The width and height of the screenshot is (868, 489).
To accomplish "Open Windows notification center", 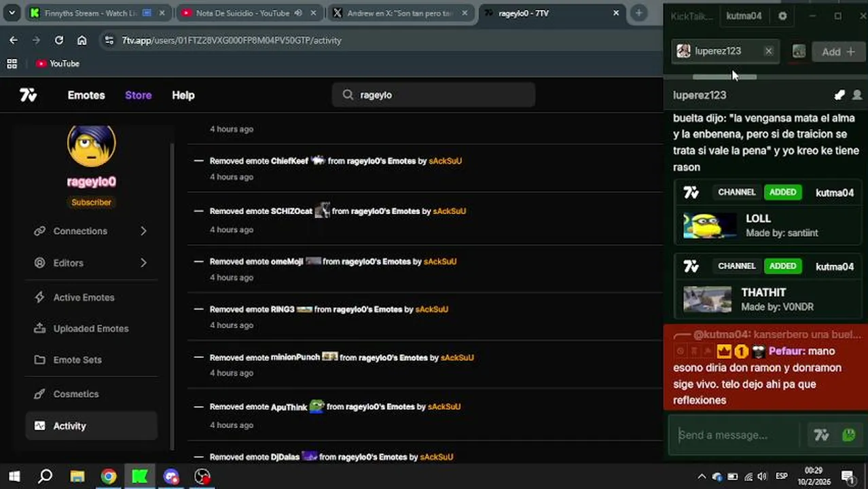I will click(x=848, y=476).
